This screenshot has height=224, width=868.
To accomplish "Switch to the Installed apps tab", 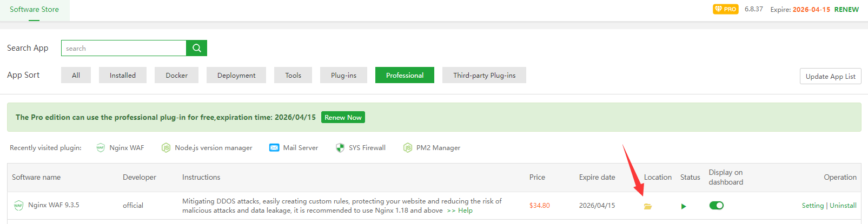I will click(123, 75).
